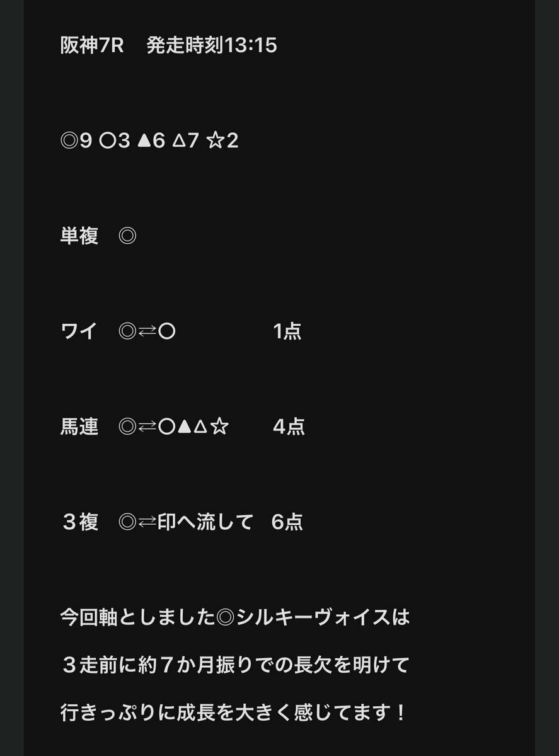Select the ○3 circle mark
This screenshot has width=559, height=756.
pos(115,140)
